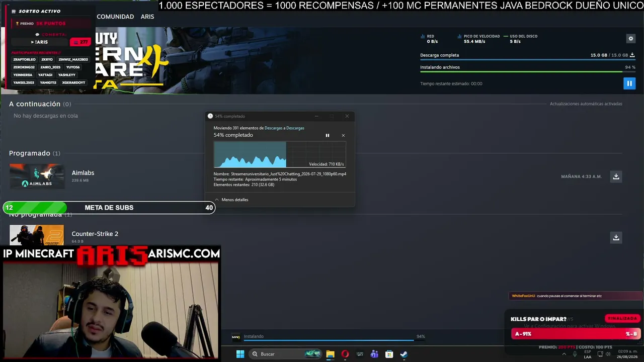Open the destination Descargas folder link
Viewport: 644px width, 362px height.
pyautogui.click(x=295, y=128)
